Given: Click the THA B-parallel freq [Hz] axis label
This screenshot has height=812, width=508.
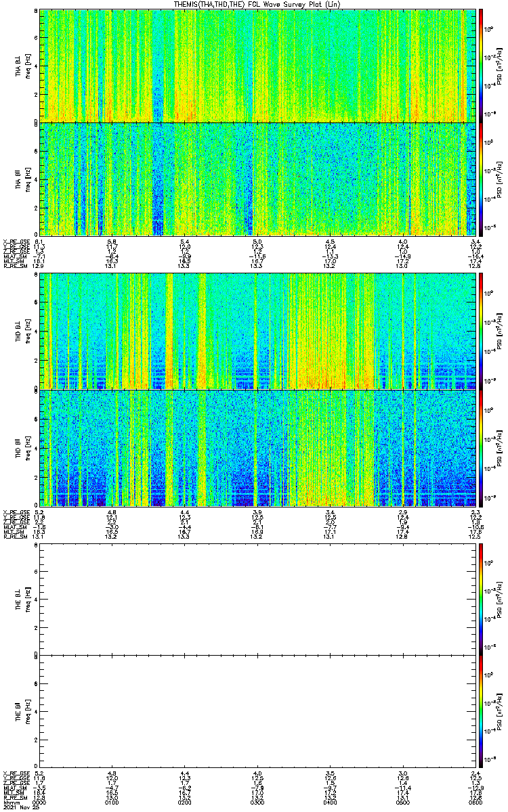Looking at the screenshot, I should 30,179.
